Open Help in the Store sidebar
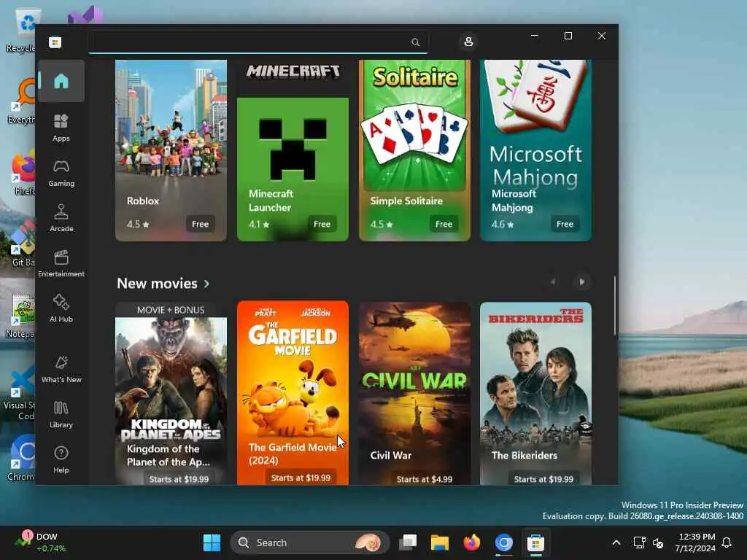The height and width of the screenshot is (560, 747). (x=61, y=459)
